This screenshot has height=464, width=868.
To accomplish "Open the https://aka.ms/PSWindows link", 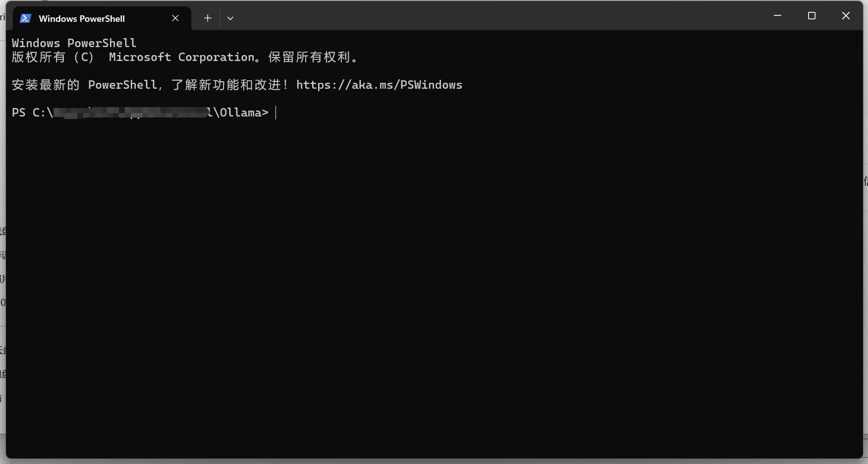I will tap(379, 85).
